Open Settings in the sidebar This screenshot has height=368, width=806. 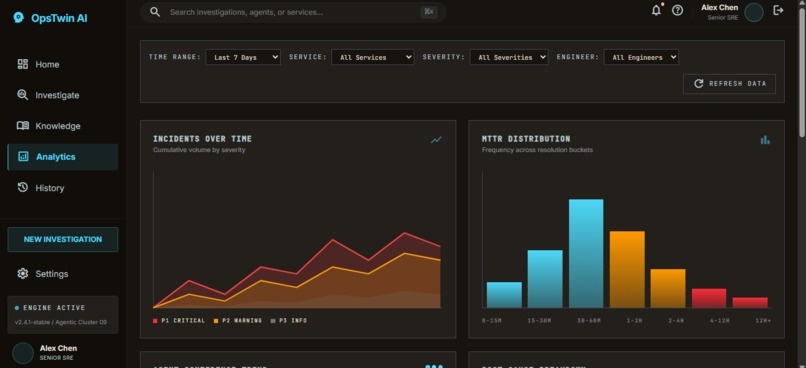(63, 274)
